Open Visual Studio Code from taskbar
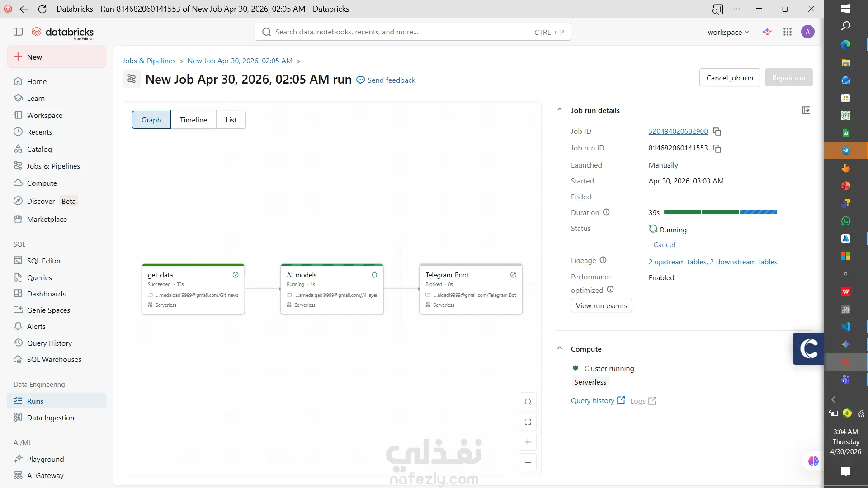Image resolution: width=868 pixels, height=488 pixels. 846,326
